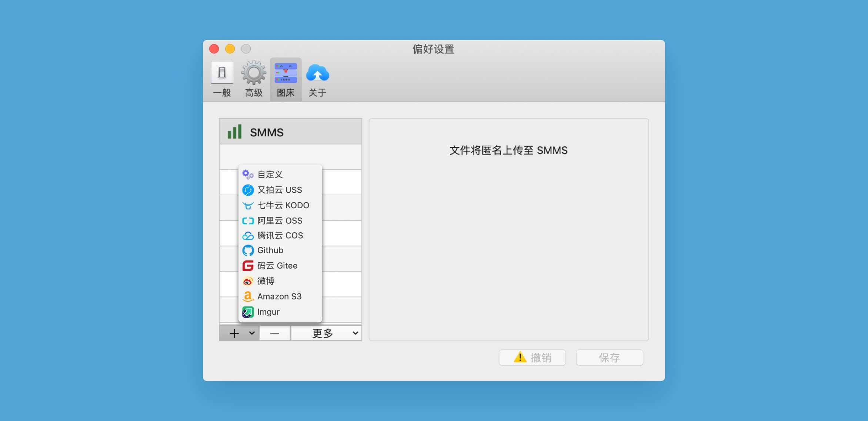Click the 偏好设置 window title
868x421 pixels.
pos(434,49)
